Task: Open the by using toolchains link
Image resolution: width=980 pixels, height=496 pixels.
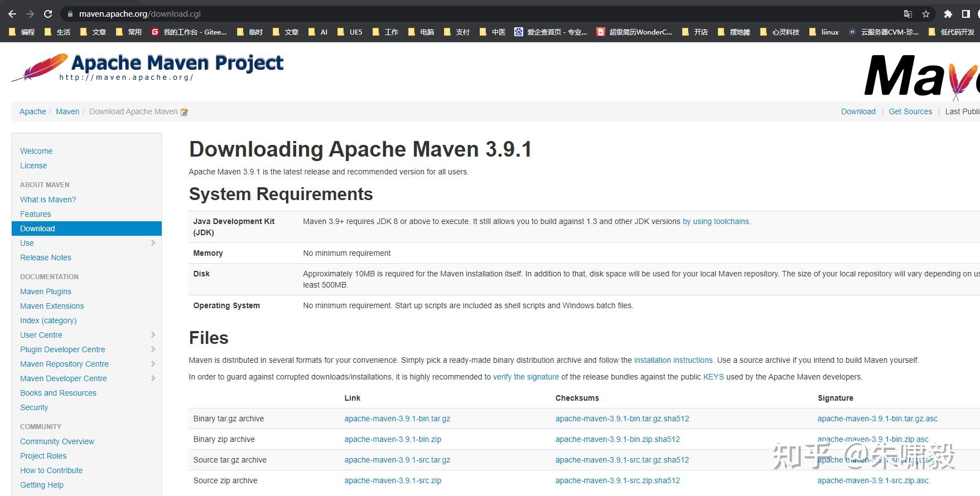Action: (716, 221)
